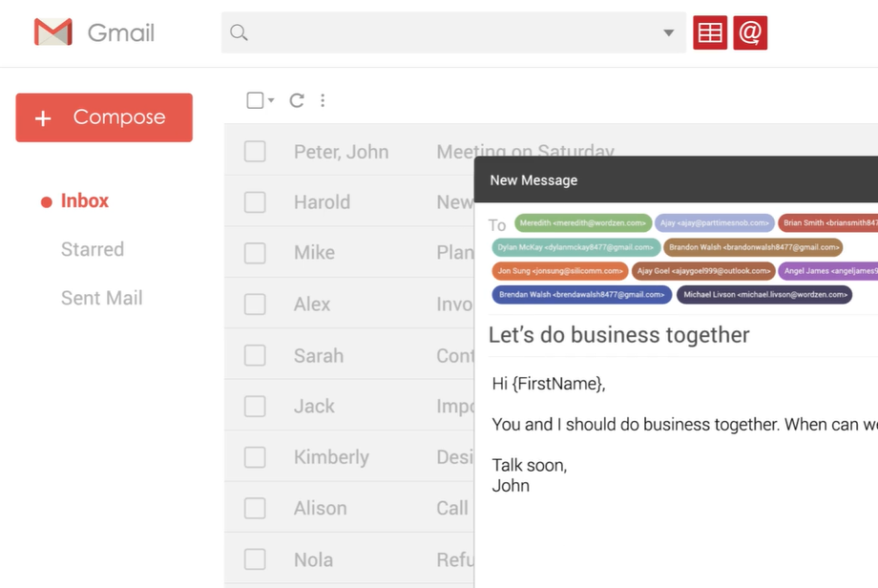The width and height of the screenshot is (878, 588).
Task: Click the search magnifier icon
Action: 237,31
